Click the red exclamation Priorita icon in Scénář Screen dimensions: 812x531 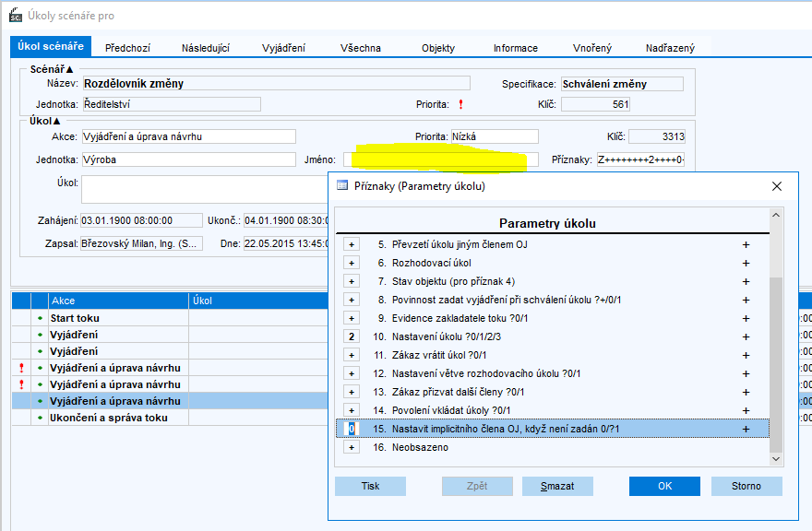point(460,105)
